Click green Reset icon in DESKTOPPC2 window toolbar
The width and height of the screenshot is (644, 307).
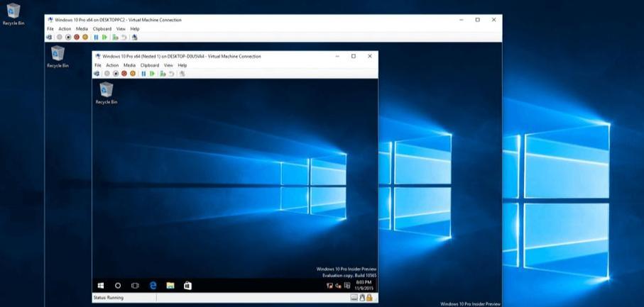pos(105,37)
